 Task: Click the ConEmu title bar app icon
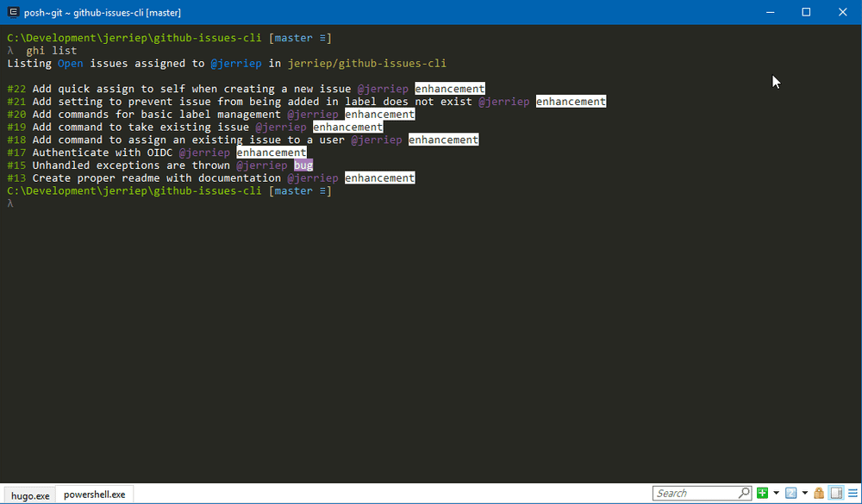(13, 12)
